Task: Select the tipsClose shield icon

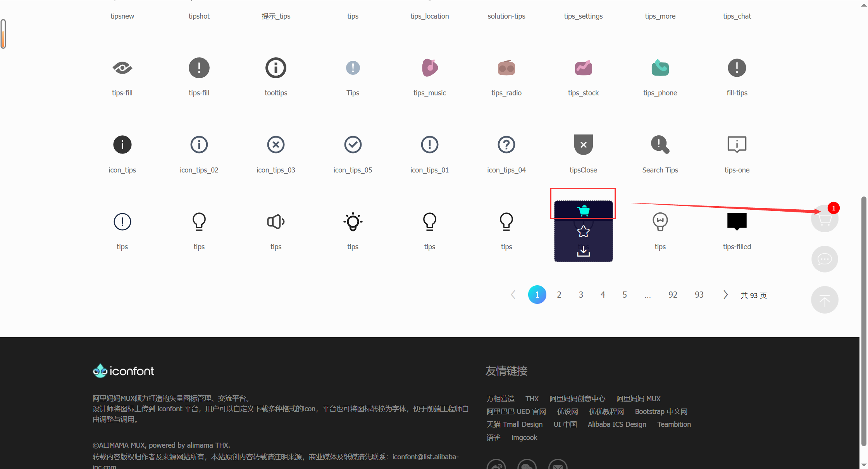Action: (x=583, y=145)
